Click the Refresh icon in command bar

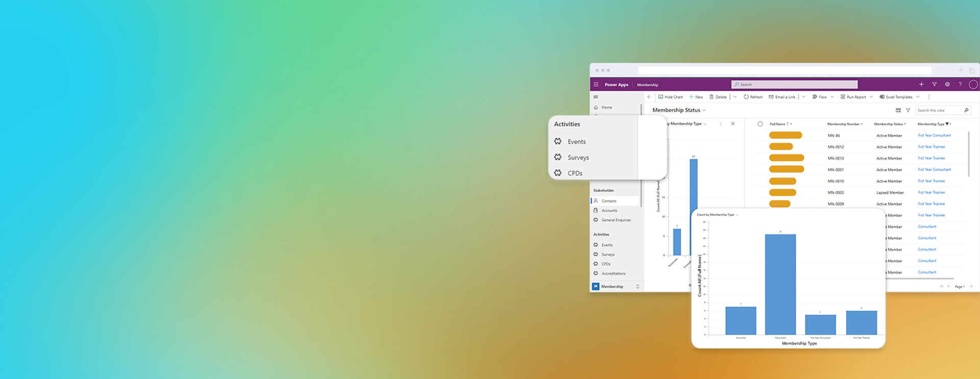[x=746, y=97]
